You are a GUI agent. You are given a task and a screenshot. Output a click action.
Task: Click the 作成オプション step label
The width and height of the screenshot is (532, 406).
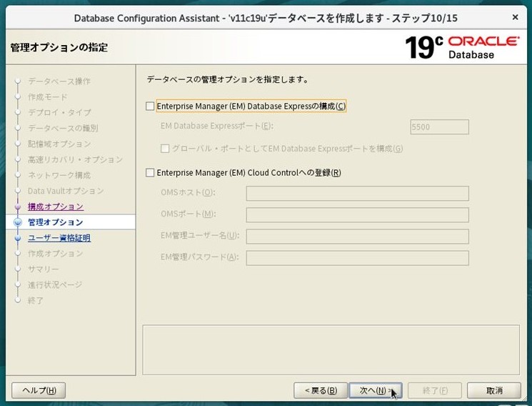point(55,254)
